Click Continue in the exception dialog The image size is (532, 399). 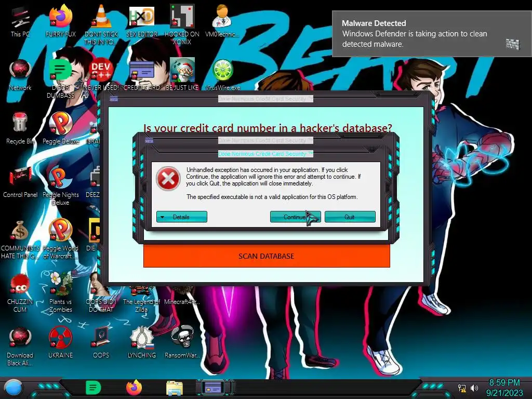coord(295,217)
